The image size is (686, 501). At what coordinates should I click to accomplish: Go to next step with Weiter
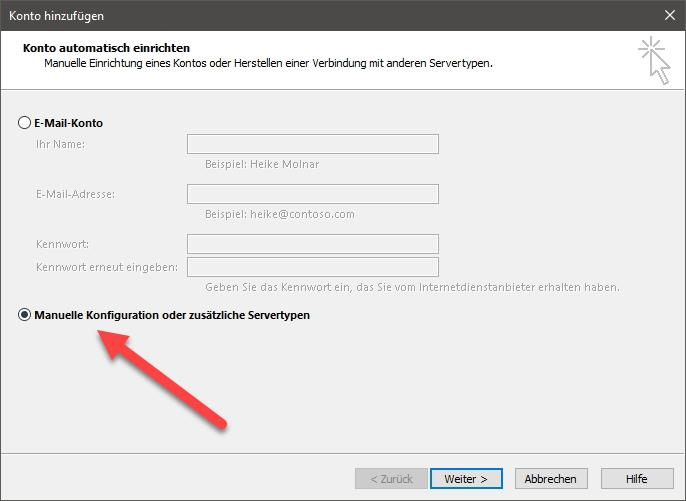[x=466, y=479]
